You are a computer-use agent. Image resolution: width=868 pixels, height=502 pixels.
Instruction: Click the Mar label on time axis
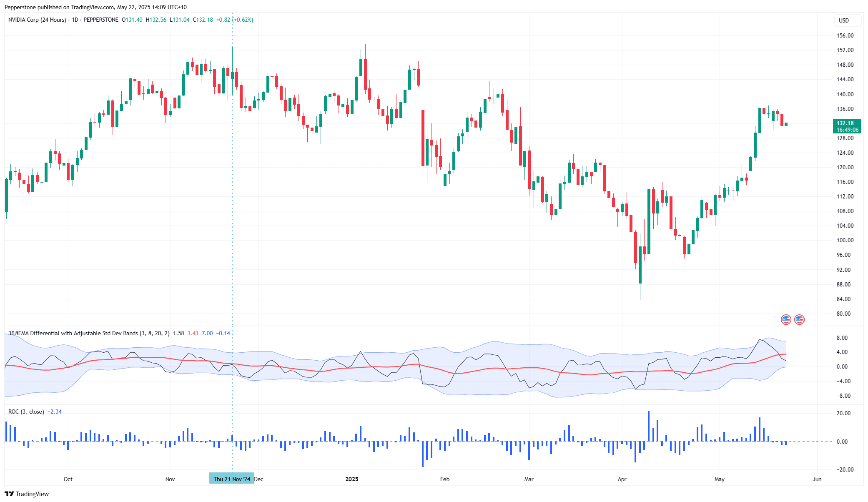tap(529, 479)
